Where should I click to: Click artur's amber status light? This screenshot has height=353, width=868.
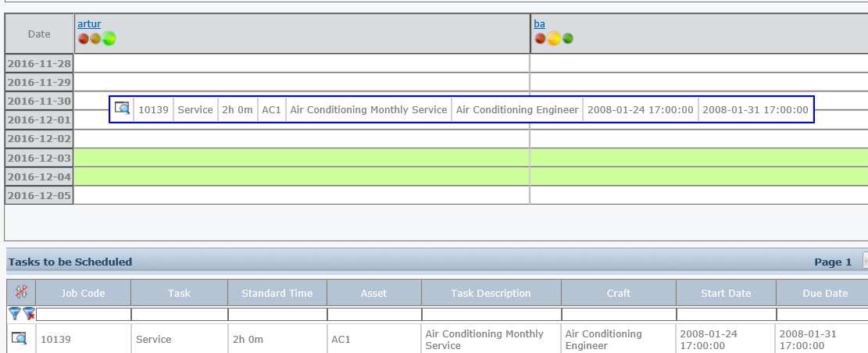pos(95,38)
